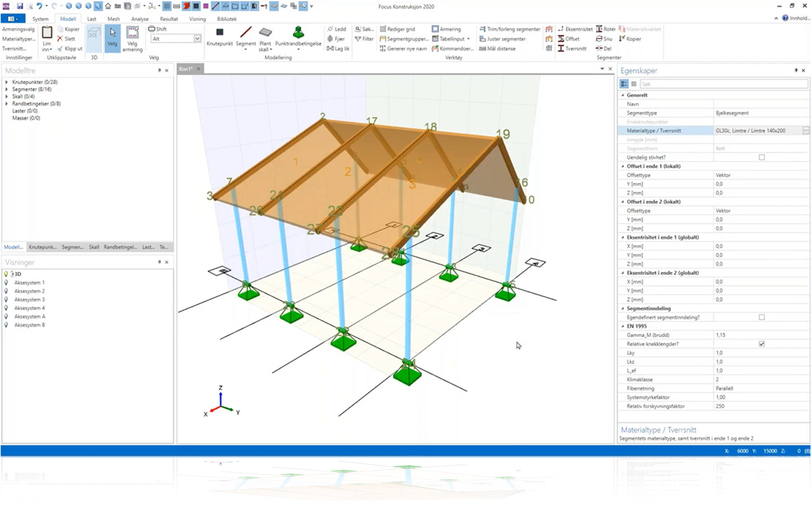Screen dimensions: 812x522
Task: Uncheck Relative knekklengder checkbox
Action: coord(762,344)
